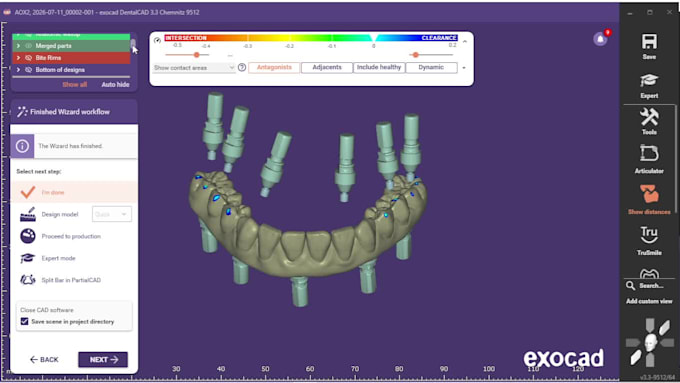Toggle the Adjacents distance option

click(327, 67)
